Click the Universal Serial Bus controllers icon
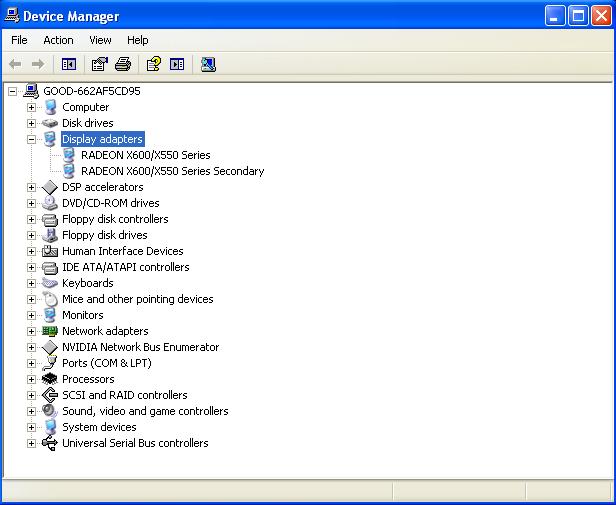Viewport: 616px width, 505px height. point(50,443)
